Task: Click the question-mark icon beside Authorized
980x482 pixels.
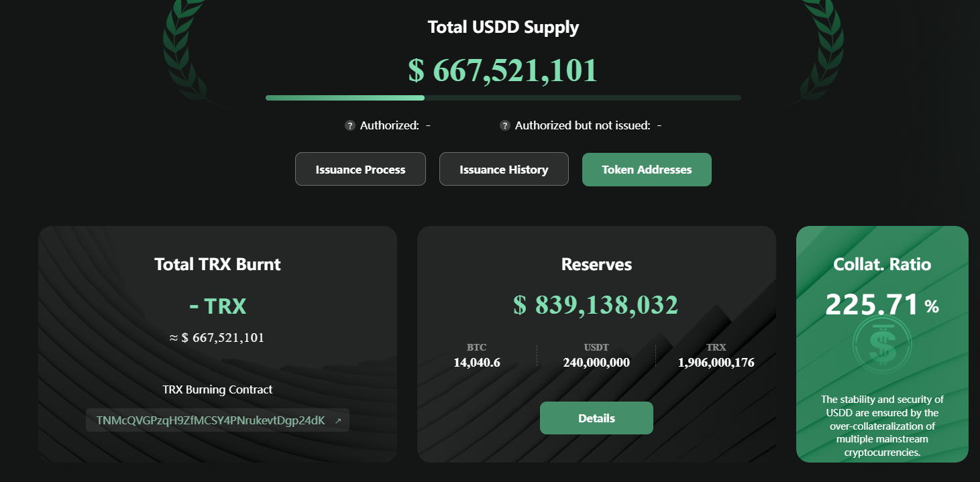Action: 349,126
